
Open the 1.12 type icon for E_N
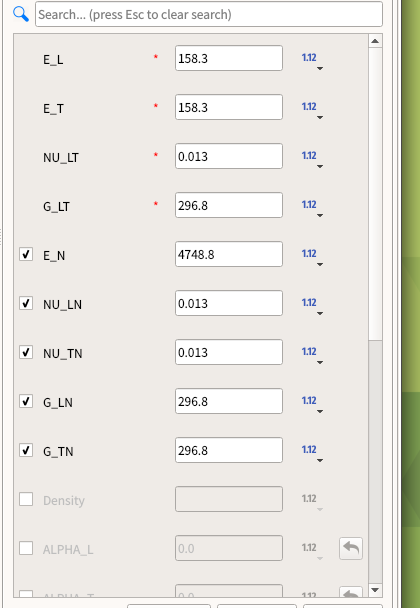point(309,254)
